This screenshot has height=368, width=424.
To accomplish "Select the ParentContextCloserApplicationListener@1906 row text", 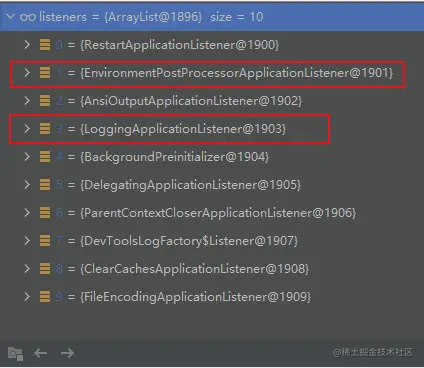I will pyautogui.click(x=218, y=213).
